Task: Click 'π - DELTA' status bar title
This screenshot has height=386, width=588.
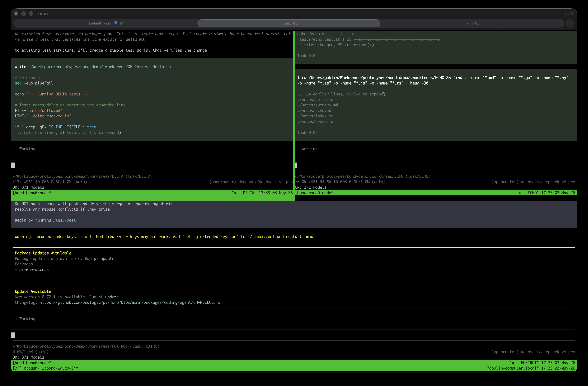Action: click(x=244, y=193)
